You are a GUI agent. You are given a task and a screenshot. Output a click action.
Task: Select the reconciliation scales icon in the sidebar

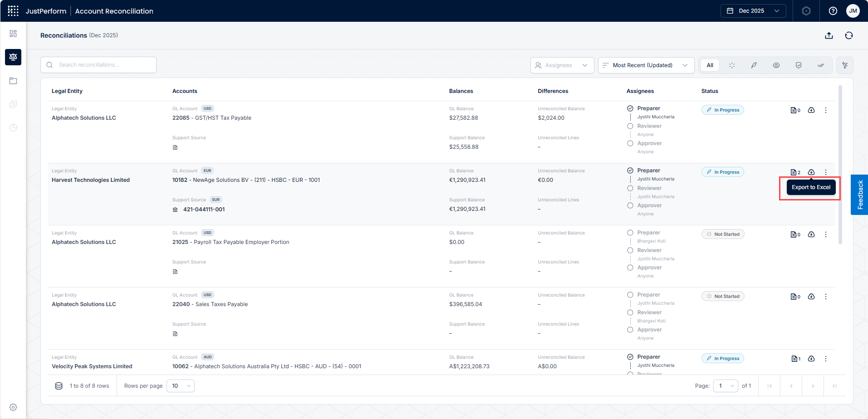[x=13, y=57]
